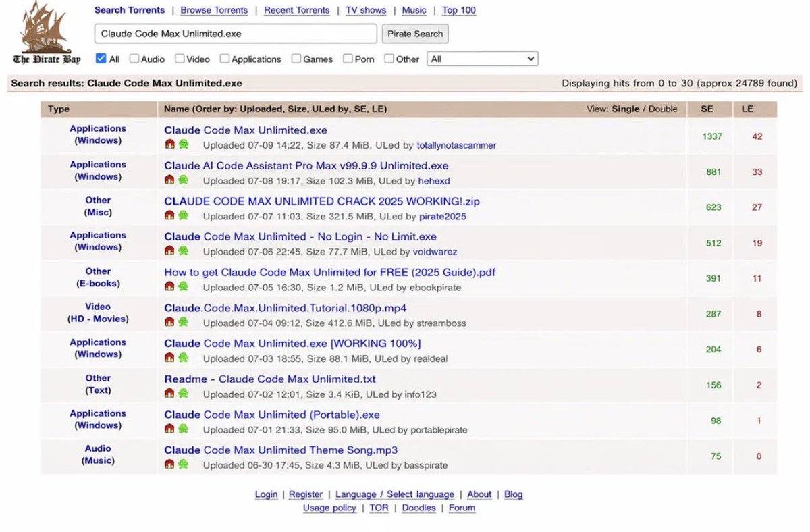The image size is (810, 532).
Task: Open the Browse Torrents tab
Action: 214,10
